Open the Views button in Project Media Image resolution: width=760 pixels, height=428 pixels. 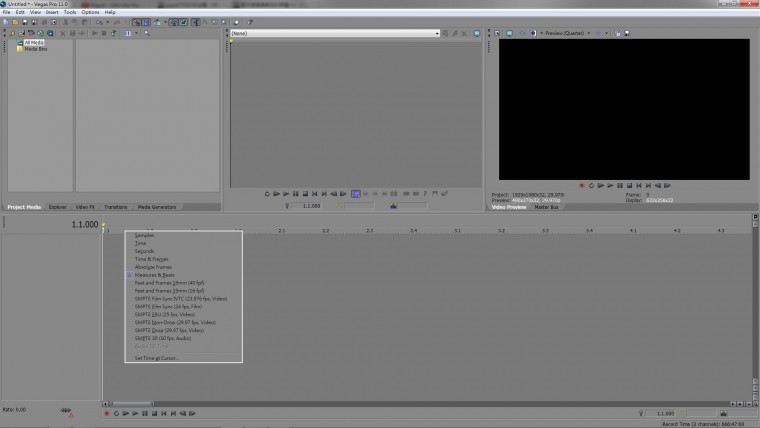tap(128, 33)
